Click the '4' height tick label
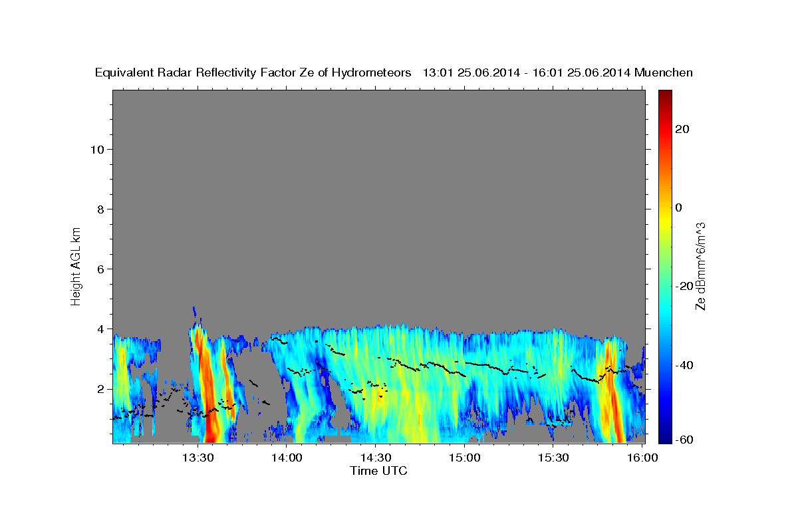This screenshot has height=532, width=798. pyautogui.click(x=100, y=329)
